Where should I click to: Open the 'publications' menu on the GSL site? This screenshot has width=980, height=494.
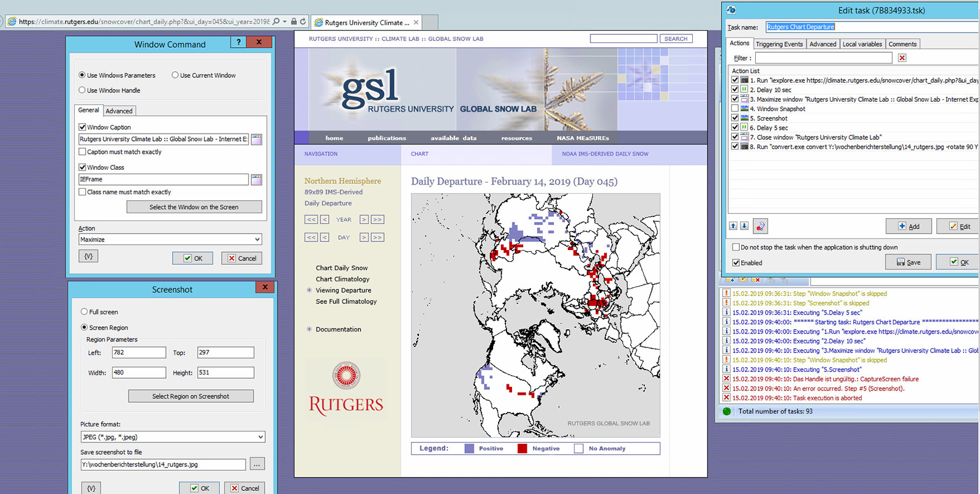coord(386,138)
